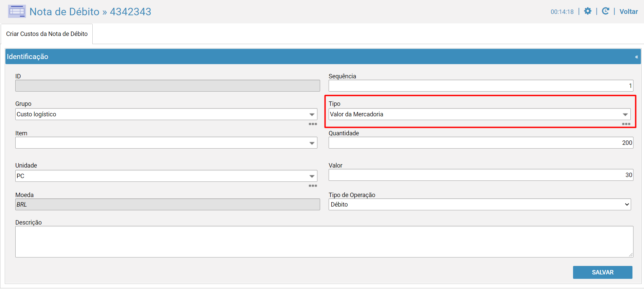Grab the Descrição textarea resize handle
The width and height of the screenshot is (644, 289).
(631, 255)
